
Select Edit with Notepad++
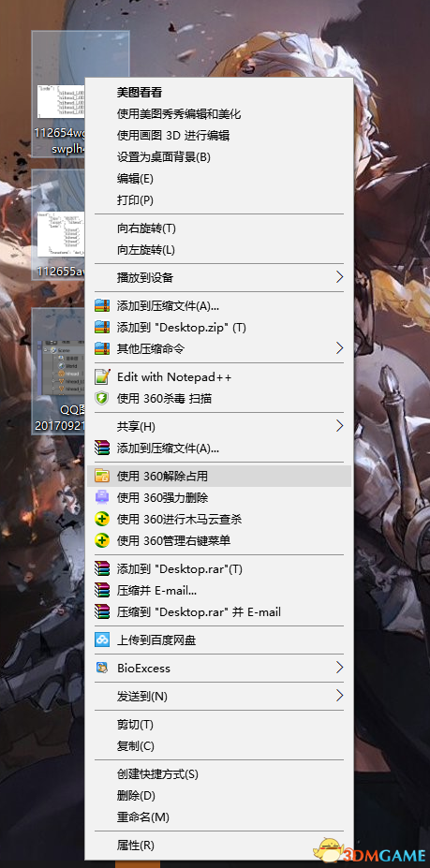(x=219, y=377)
